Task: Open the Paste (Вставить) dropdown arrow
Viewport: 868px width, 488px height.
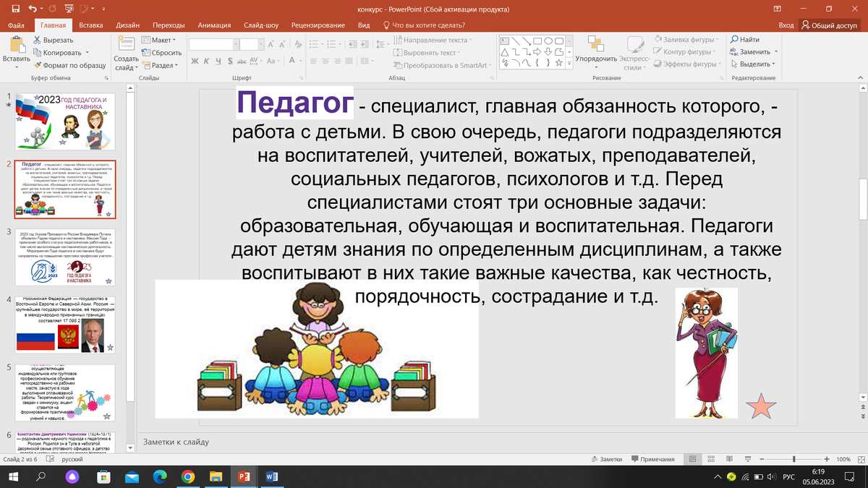Action: 16,67
